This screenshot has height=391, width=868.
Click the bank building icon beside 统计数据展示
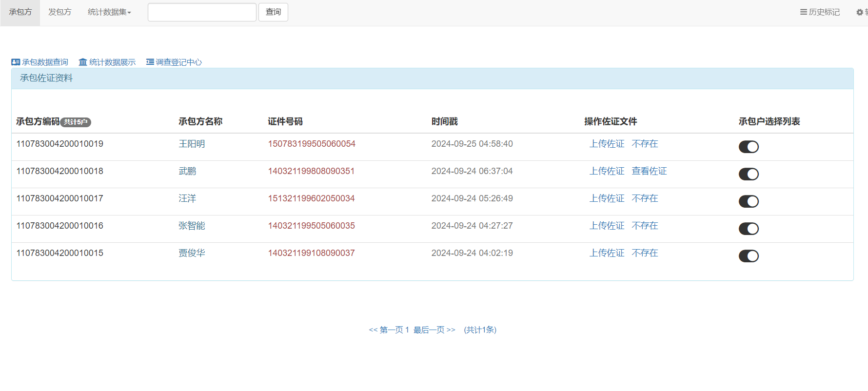click(x=83, y=62)
